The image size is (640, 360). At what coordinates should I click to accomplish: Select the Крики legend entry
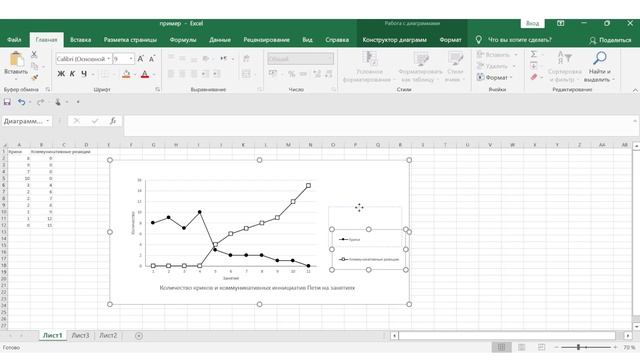point(350,240)
